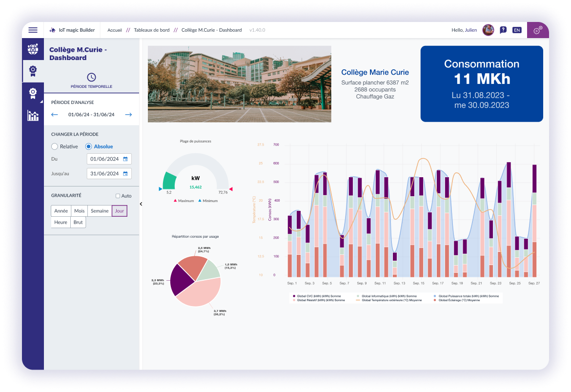The image size is (571, 392).
Task: Open calendar picker for Jusqu'au date
Action: [125, 174]
